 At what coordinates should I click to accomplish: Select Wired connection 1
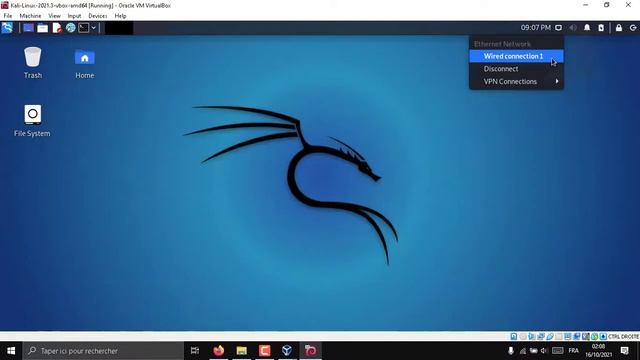[x=516, y=56]
